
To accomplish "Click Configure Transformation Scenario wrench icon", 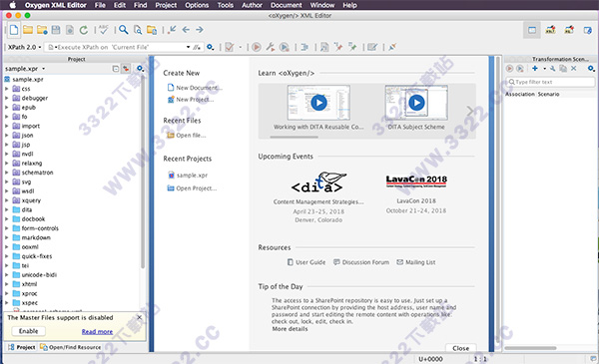I will click(271, 47).
